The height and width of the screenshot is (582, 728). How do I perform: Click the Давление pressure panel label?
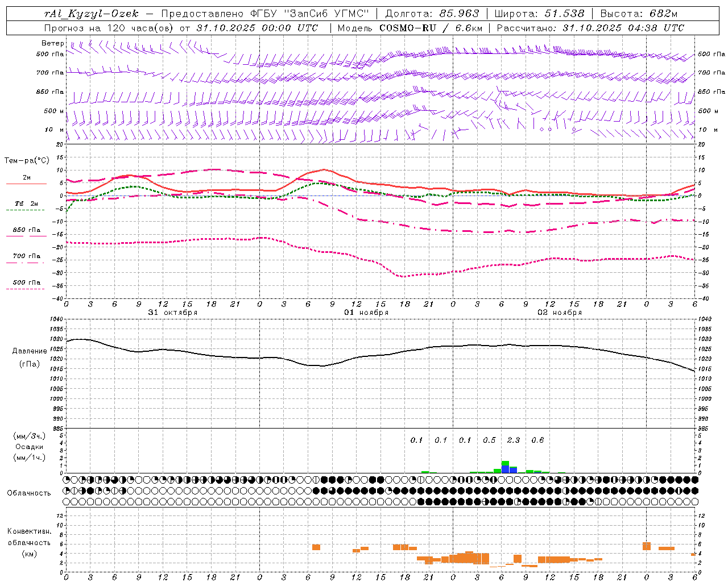(x=28, y=351)
